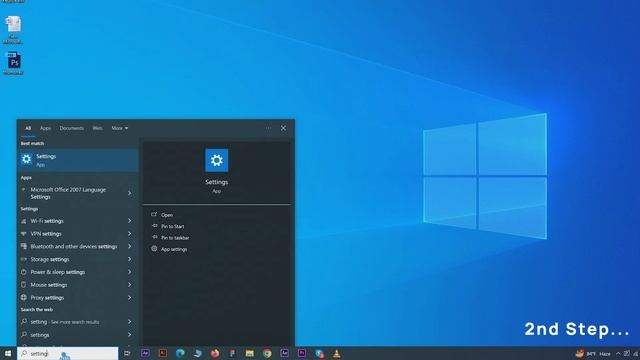The height and width of the screenshot is (360, 640).
Task: Select the Storage settings result
Action: point(78,259)
